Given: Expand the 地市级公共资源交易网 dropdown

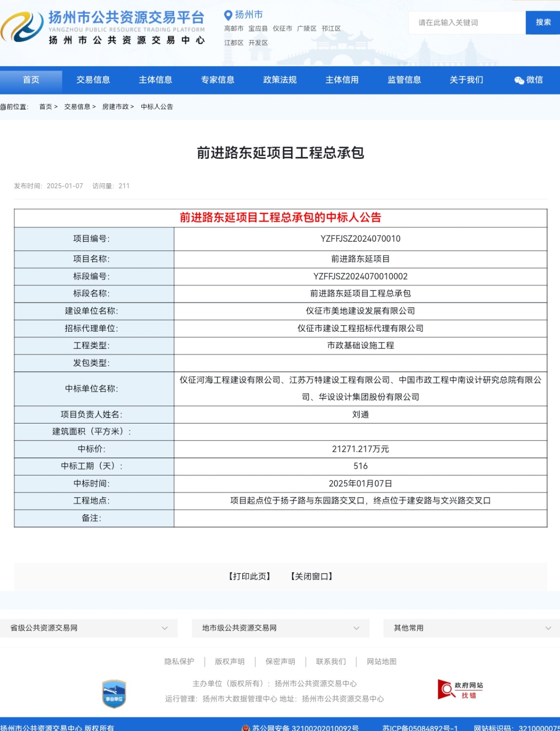Looking at the screenshot, I should [281, 628].
